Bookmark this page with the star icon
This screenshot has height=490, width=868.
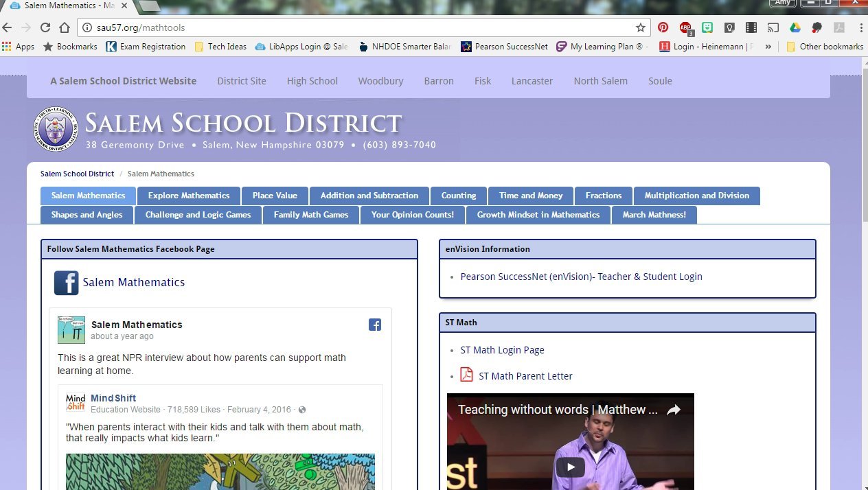(641, 28)
